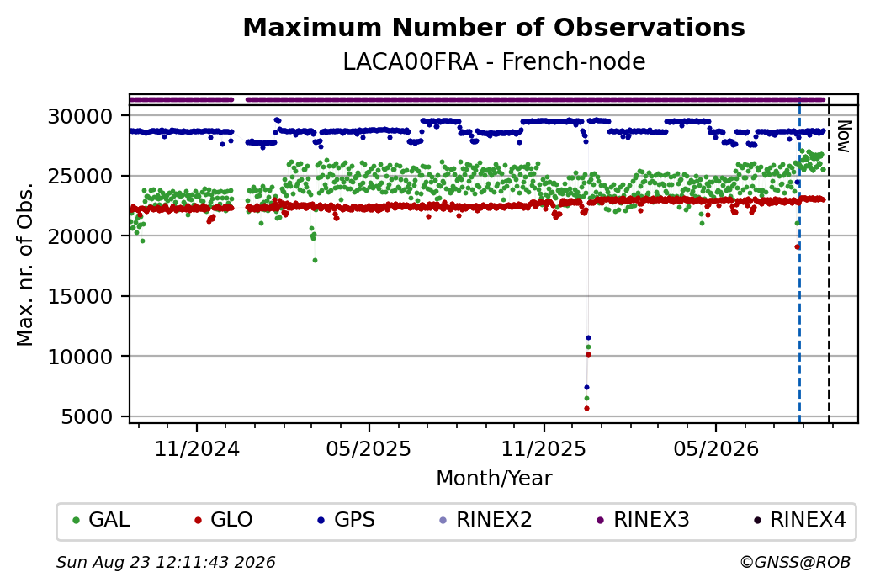The image size is (875, 588).
Task: Click the GPS legend entry
Action: tap(346, 520)
